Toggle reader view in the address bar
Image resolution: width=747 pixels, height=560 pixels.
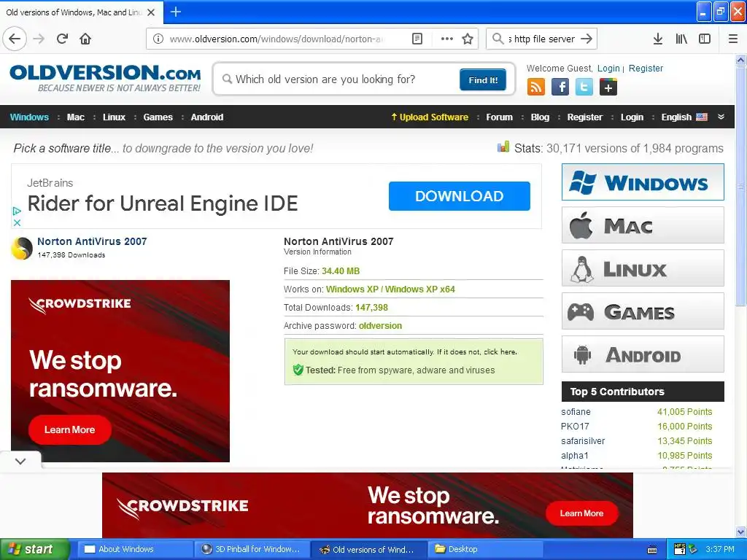click(417, 39)
